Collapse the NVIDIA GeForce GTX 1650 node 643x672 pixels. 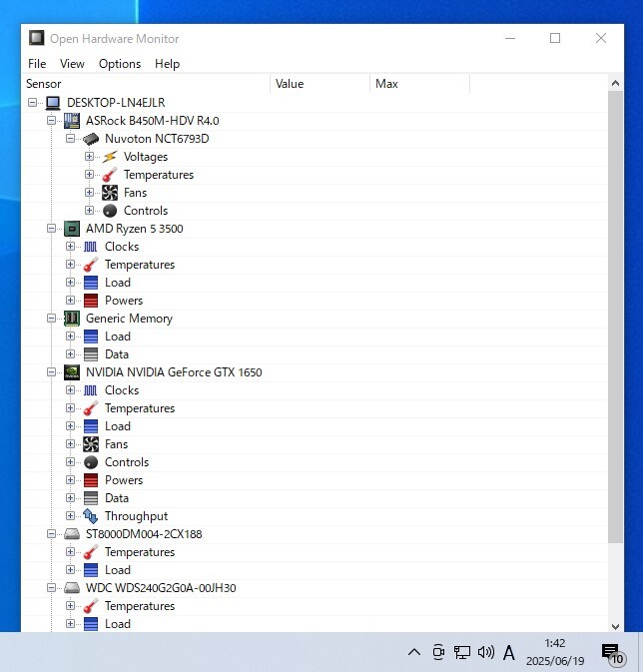[x=51, y=372]
